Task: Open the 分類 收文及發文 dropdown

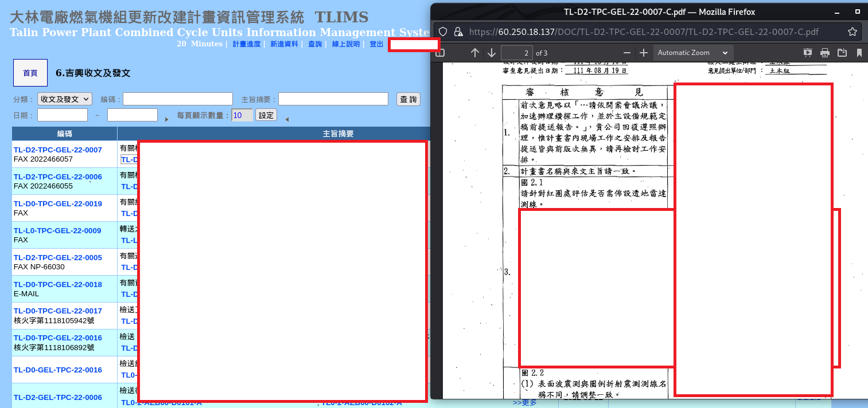Action: (65, 99)
